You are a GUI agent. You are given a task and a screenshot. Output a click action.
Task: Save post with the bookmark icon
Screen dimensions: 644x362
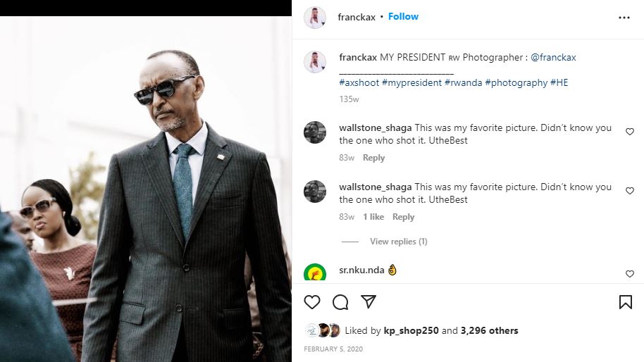pyautogui.click(x=625, y=302)
